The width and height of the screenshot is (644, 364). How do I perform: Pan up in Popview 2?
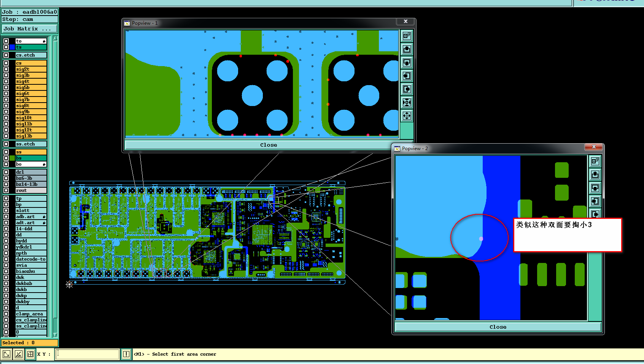pyautogui.click(x=595, y=174)
